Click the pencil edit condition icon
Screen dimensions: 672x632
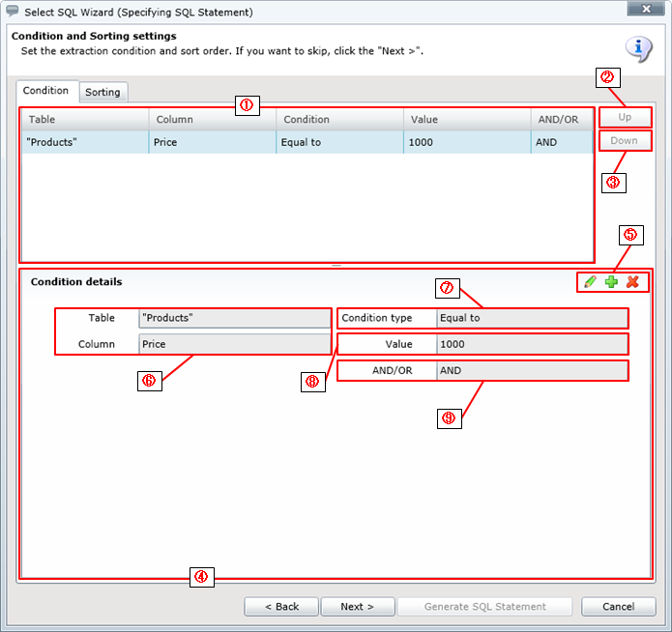point(590,282)
